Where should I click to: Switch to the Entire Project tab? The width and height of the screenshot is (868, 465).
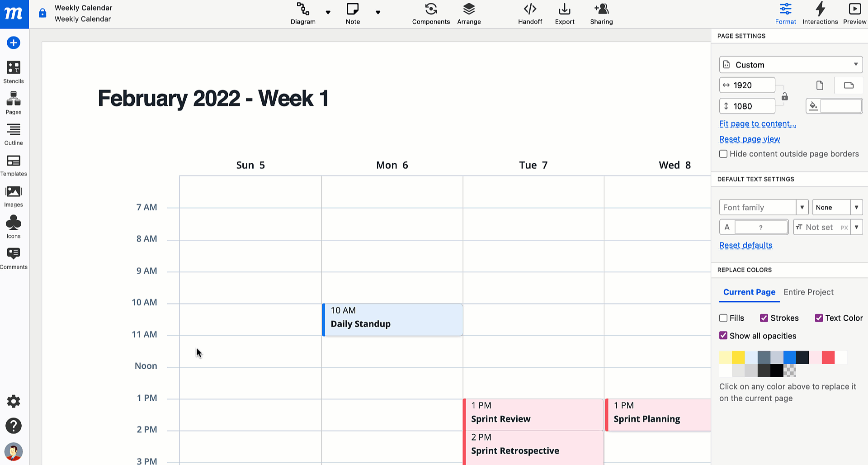pyautogui.click(x=808, y=292)
